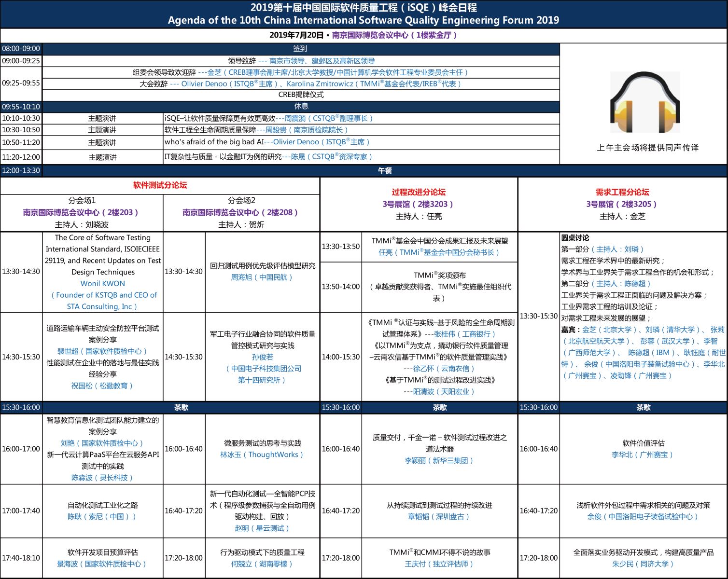Select speaker "陈耿（索尼（中国））"
Viewport: 728px width, 579px height.
point(102,516)
